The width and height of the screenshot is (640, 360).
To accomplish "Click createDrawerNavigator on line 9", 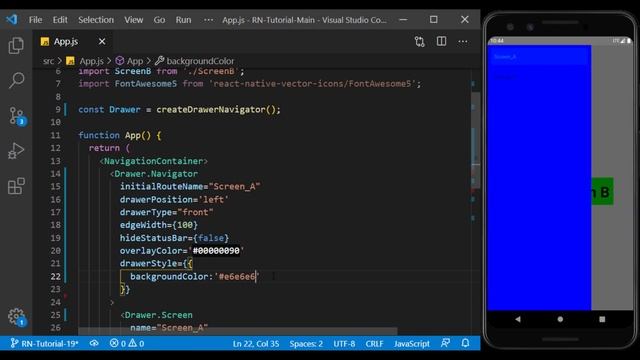I will 211,109.
